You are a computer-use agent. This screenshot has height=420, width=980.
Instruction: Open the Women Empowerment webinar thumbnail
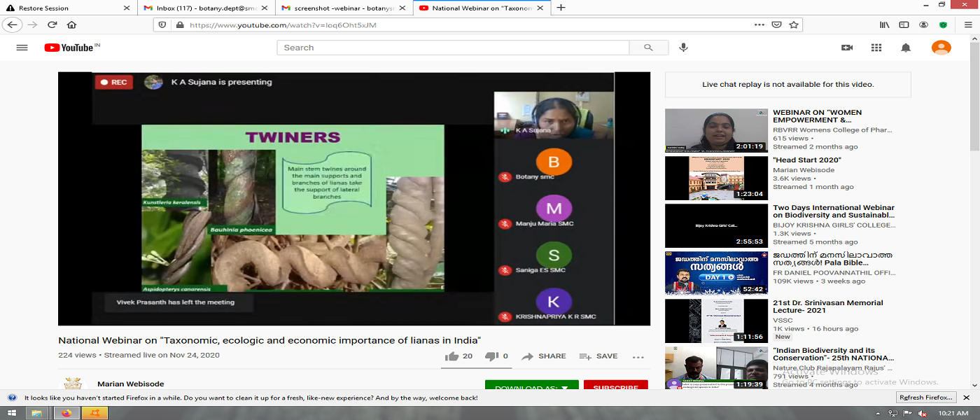[716, 130]
